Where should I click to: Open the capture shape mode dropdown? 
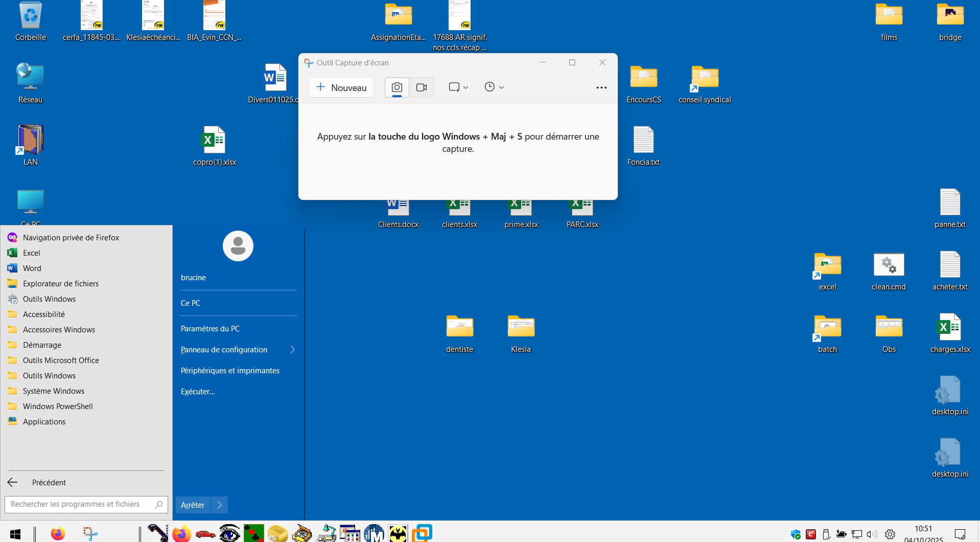click(x=458, y=87)
